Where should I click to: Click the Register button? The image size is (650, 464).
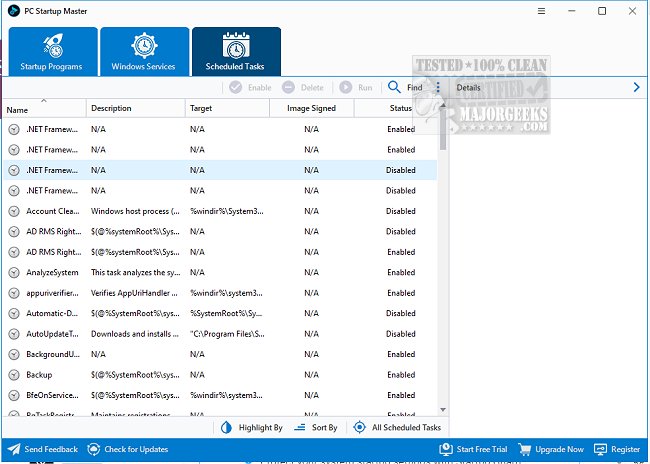tap(617, 449)
